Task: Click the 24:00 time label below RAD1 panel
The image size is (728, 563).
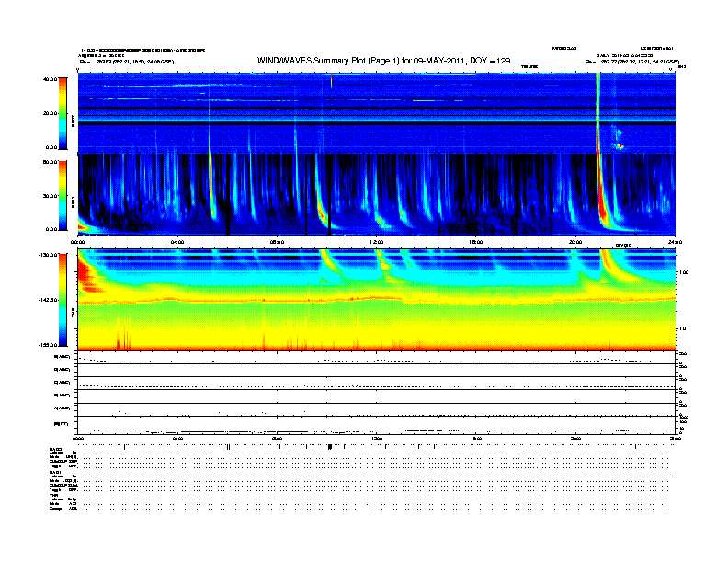Action: tap(675, 242)
